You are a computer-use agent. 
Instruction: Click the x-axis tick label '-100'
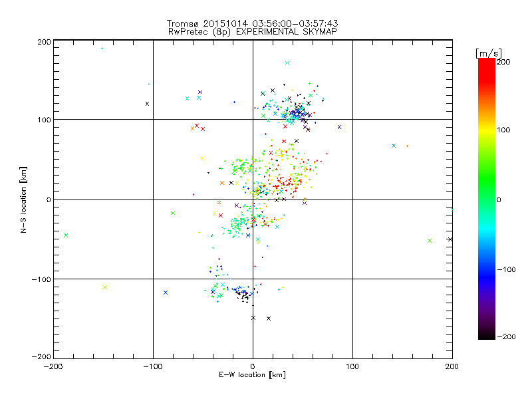coord(153,366)
